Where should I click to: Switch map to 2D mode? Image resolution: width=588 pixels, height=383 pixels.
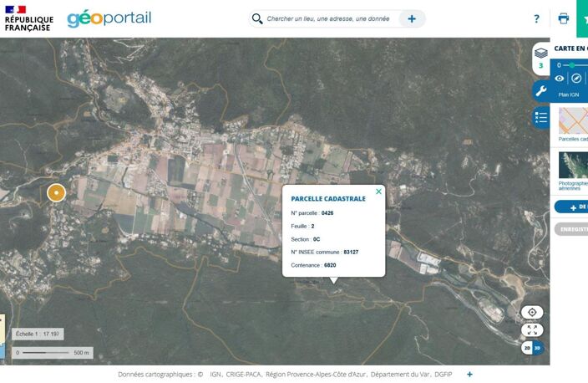coord(527,348)
